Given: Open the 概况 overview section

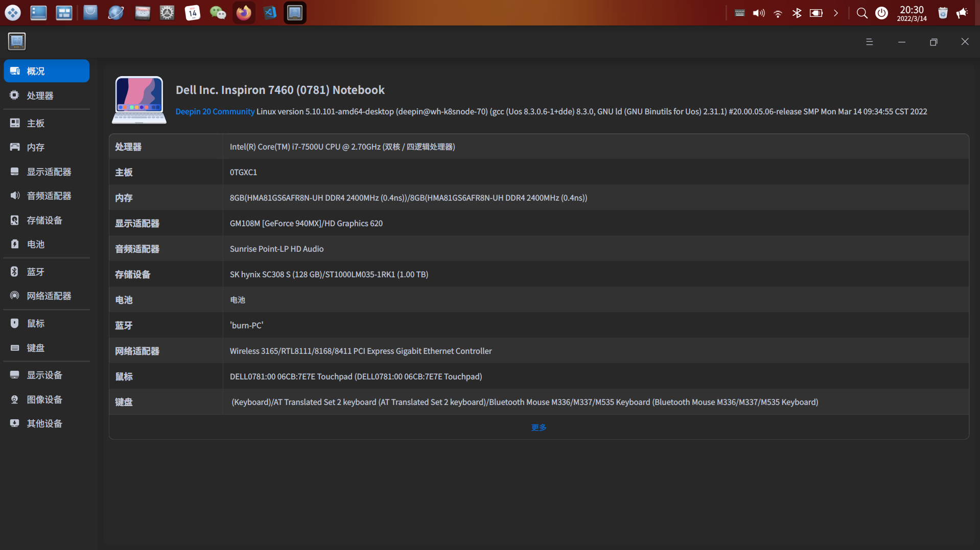Looking at the screenshot, I should pos(46,71).
